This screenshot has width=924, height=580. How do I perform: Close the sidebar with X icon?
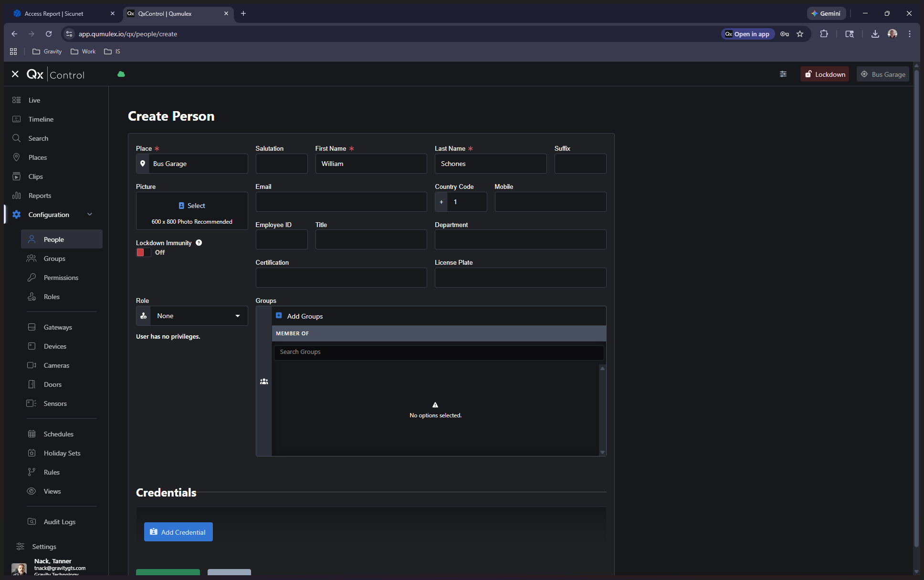coord(15,74)
